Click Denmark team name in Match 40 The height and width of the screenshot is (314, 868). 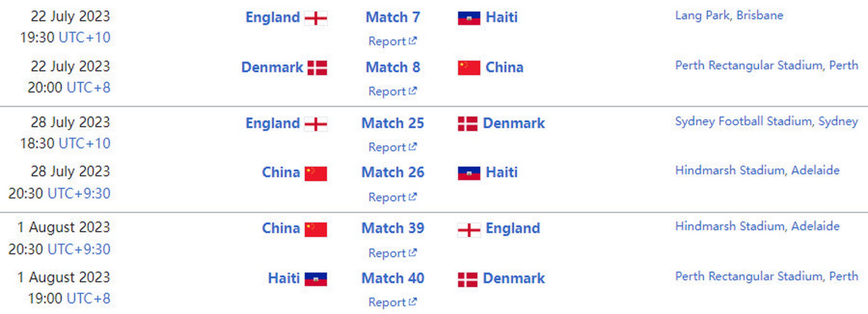coord(514,278)
